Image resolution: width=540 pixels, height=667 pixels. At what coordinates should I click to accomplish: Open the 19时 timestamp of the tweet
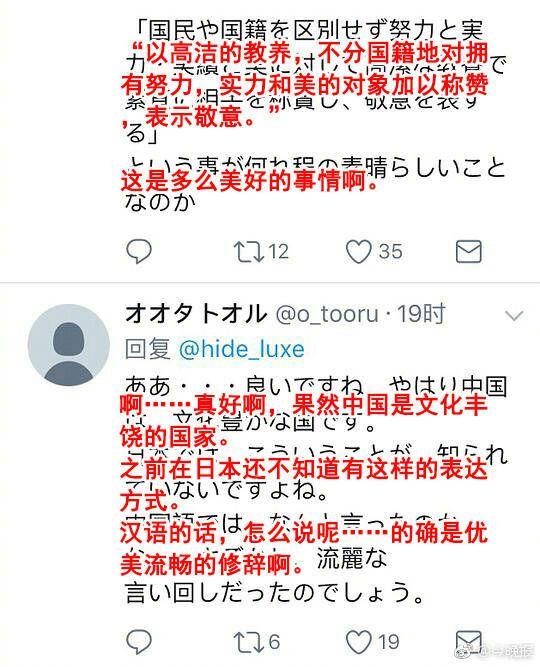point(421,314)
